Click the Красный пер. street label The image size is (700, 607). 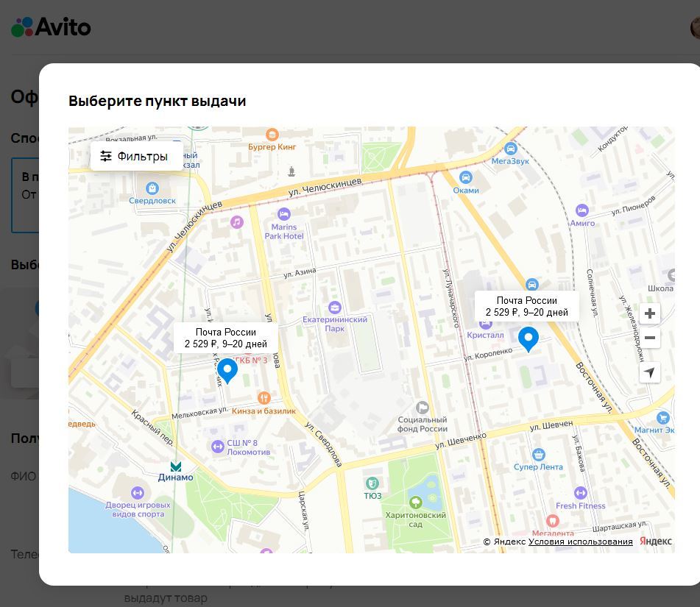152,427
